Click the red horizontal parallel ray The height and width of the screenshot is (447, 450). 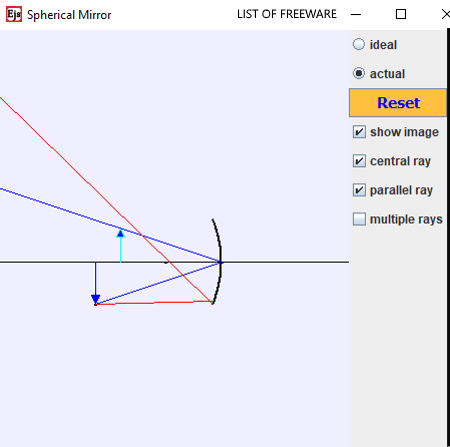point(154,303)
